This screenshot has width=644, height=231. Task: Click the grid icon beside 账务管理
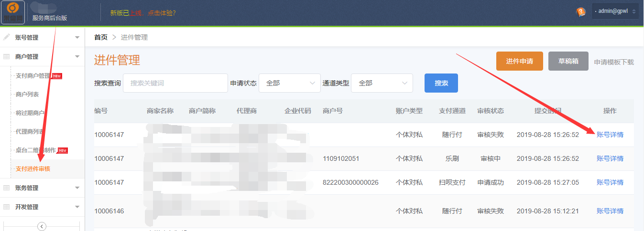pyautogui.click(x=7, y=188)
